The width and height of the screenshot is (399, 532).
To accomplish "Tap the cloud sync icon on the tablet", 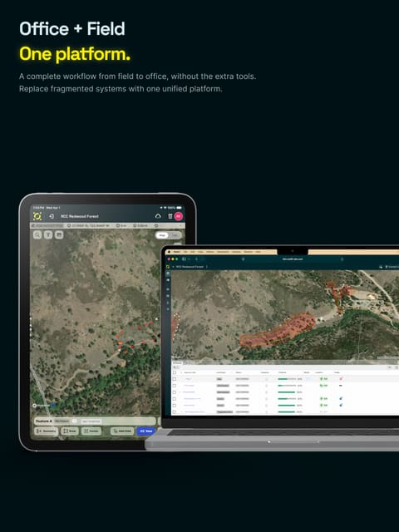I will (158, 216).
